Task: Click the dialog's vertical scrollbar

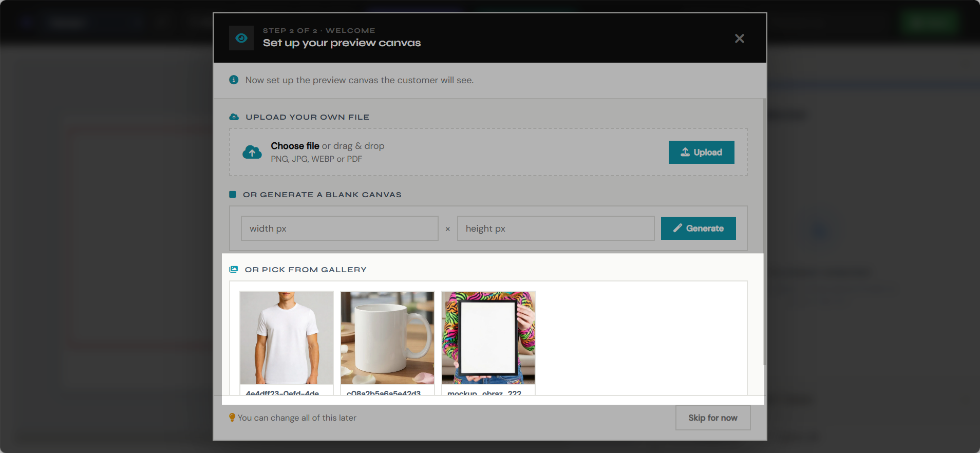Action: tap(765, 231)
